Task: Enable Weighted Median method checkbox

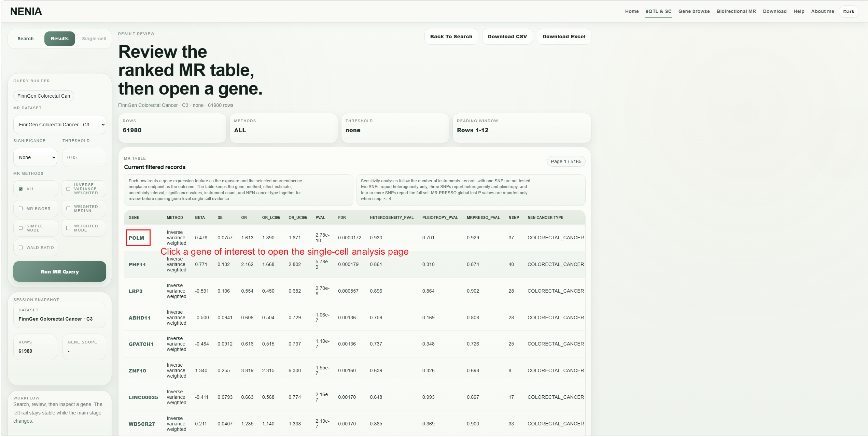Action: (x=68, y=209)
